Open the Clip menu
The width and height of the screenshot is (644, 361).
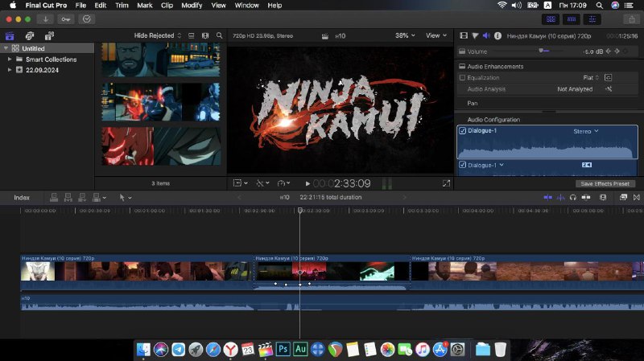tap(167, 6)
